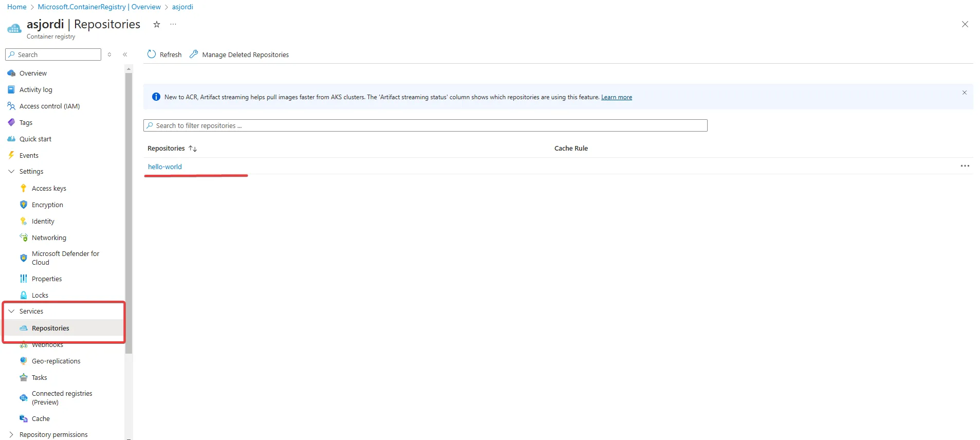Click the Microsoft Defender for Cloud shield icon

tap(24, 258)
